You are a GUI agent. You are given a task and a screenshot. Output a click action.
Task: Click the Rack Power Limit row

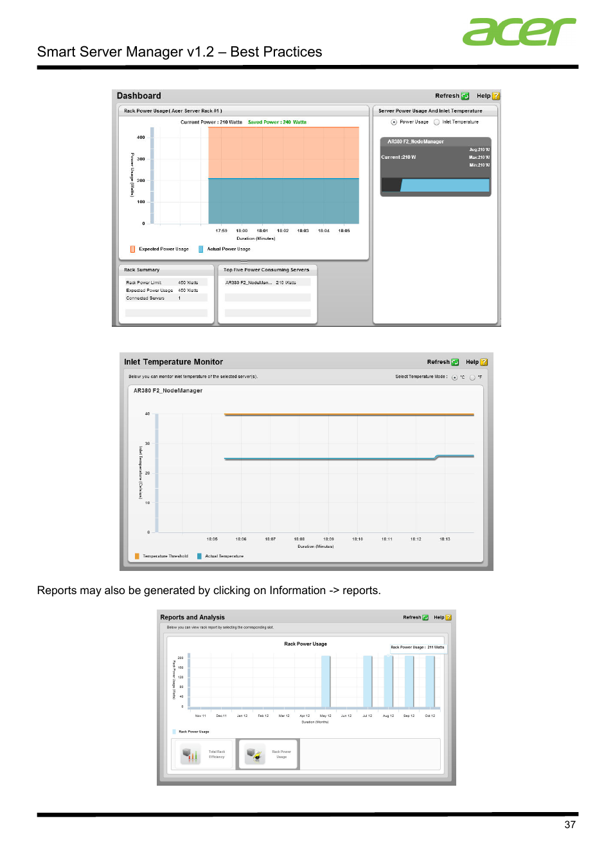pyautogui.click(x=166, y=282)
